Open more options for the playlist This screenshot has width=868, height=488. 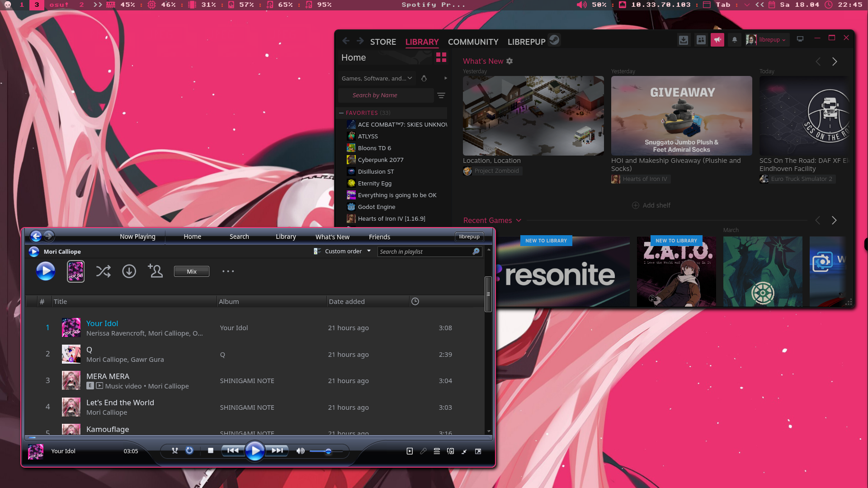pyautogui.click(x=228, y=271)
